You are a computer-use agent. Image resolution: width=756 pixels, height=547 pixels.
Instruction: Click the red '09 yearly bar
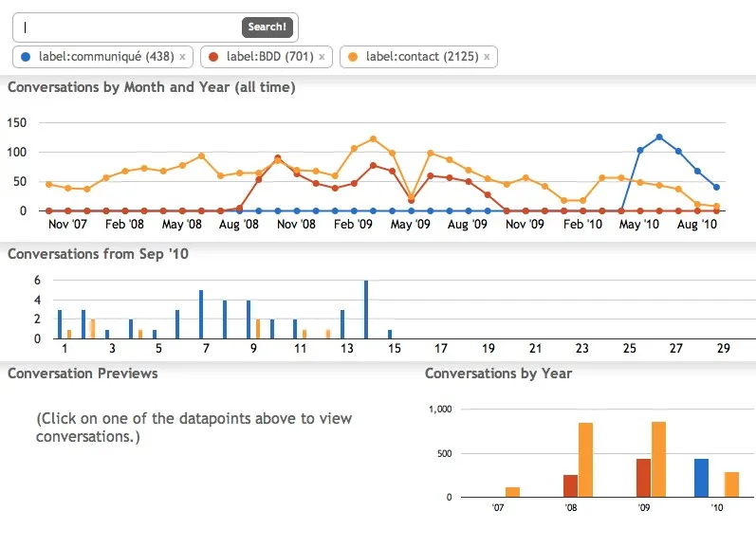tap(643, 478)
